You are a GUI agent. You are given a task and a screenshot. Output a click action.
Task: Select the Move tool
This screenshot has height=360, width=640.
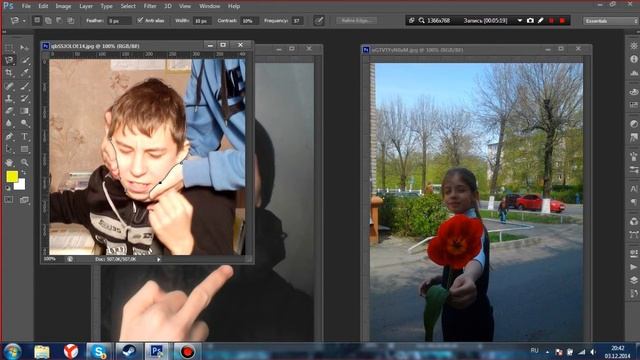click(x=24, y=48)
